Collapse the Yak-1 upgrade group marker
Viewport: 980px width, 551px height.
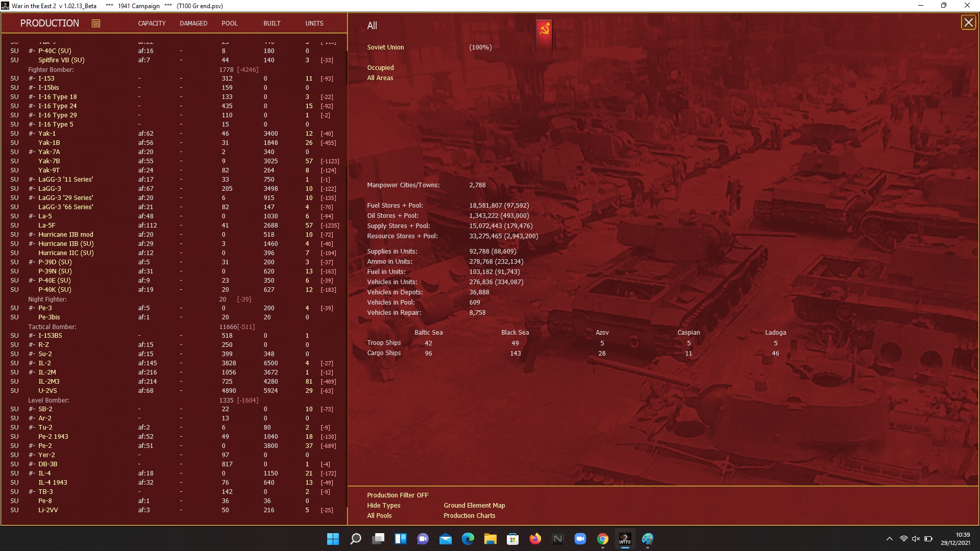tap(32, 134)
